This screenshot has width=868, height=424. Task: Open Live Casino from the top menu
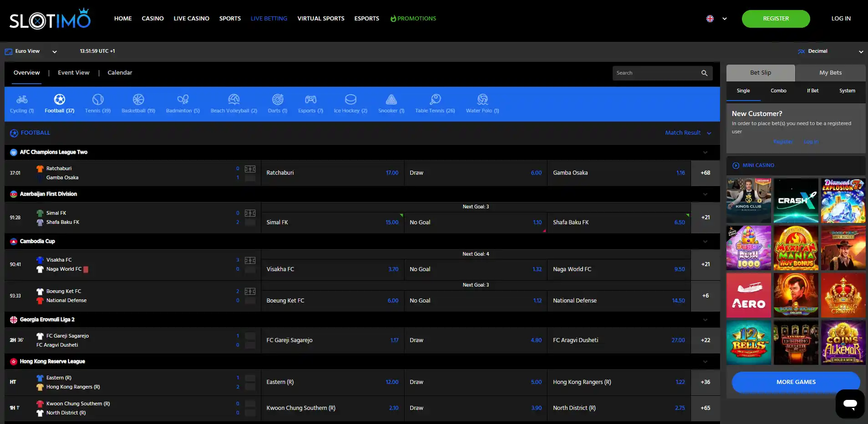191,19
